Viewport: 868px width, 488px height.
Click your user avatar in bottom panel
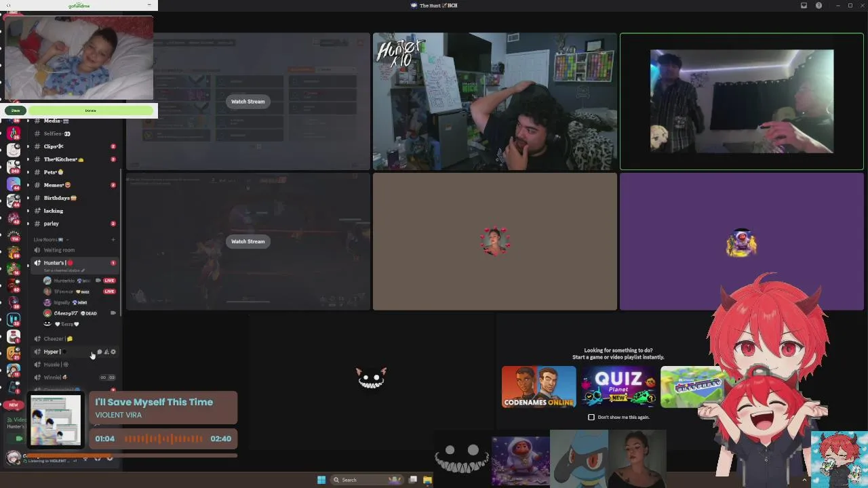coord(13,457)
